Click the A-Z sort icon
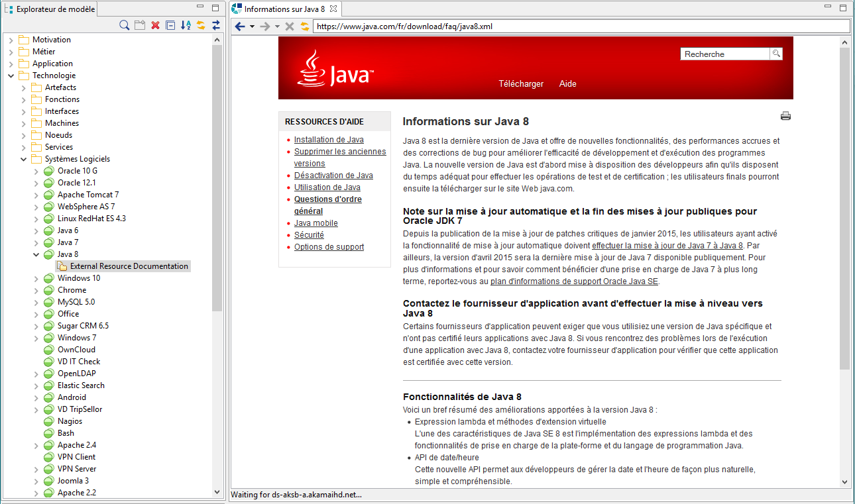Image resolution: width=855 pixels, height=504 pixels. [x=186, y=25]
